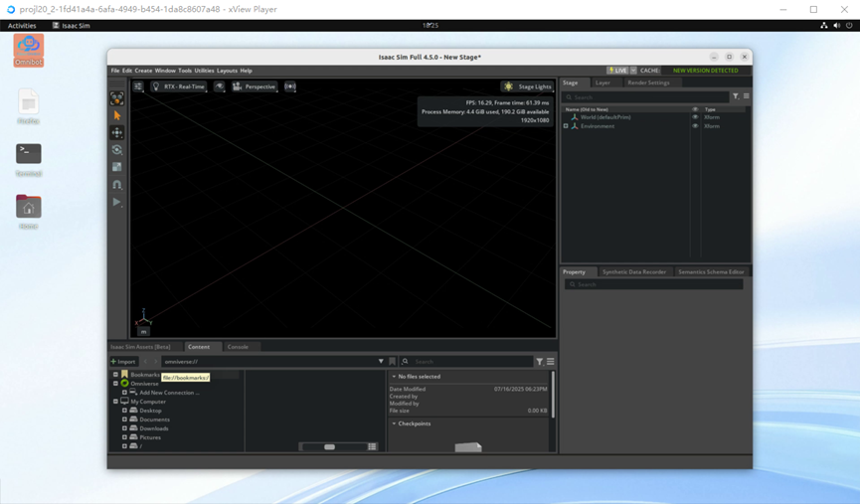This screenshot has width=860, height=504.
Task: Click the viewport waypoint broadcast icon
Action: (x=290, y=86)
